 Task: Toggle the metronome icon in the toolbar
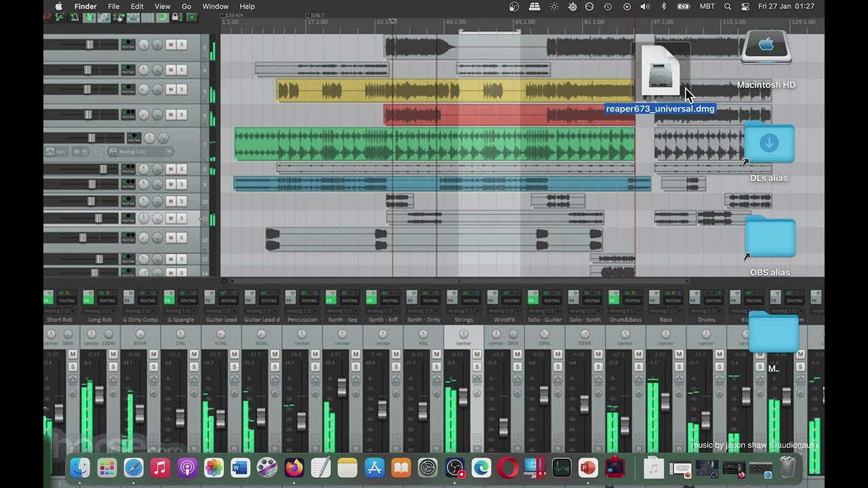pos(75,18)
